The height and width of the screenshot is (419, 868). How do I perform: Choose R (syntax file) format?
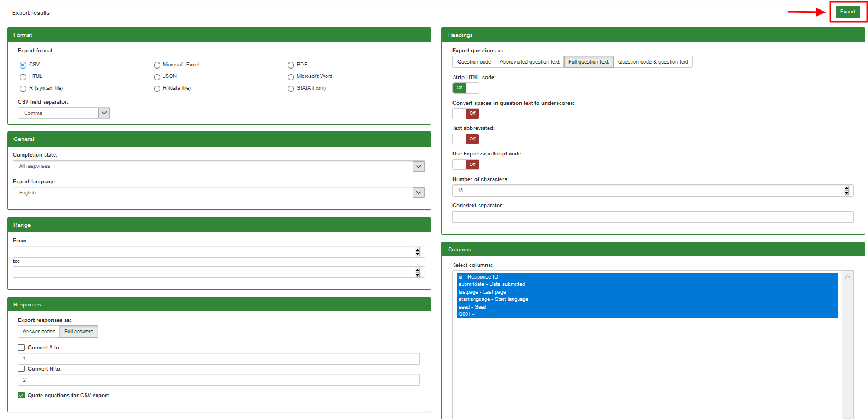[23, 89]
